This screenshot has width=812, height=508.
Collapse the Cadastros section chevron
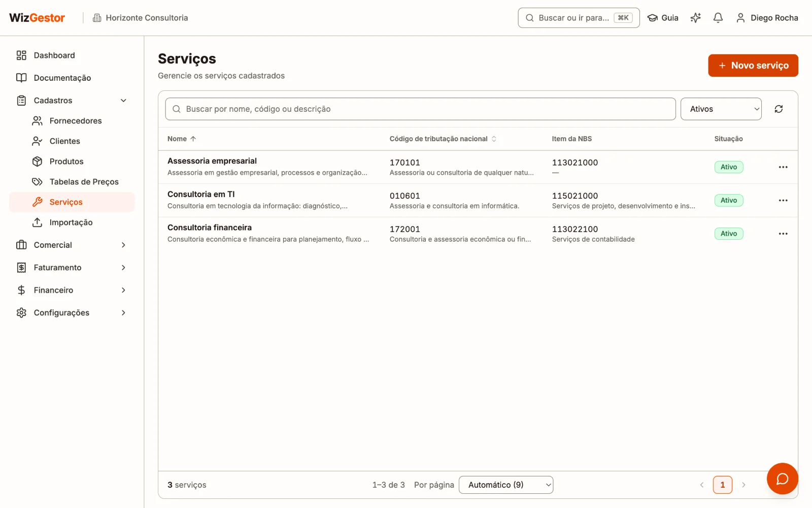123,101
